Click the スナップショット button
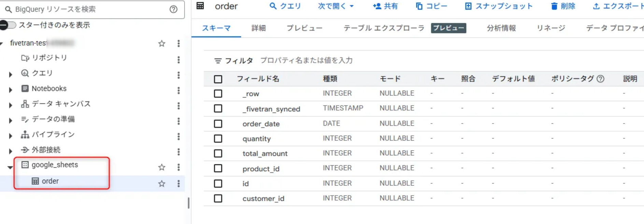The width and height of the screenshot is (644, 224). (499, 6)
